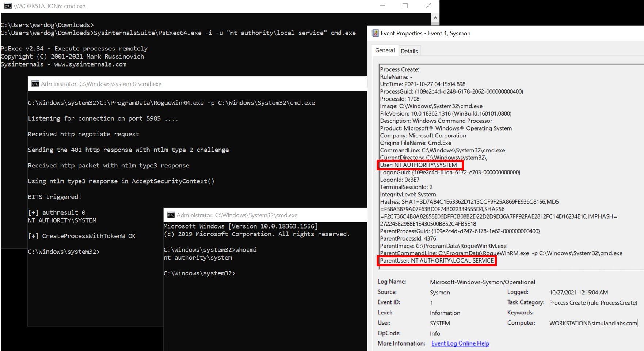Click the Event Properties dialog icon
This screenshot has height=351, width=644.
click(x=375, y=33)
